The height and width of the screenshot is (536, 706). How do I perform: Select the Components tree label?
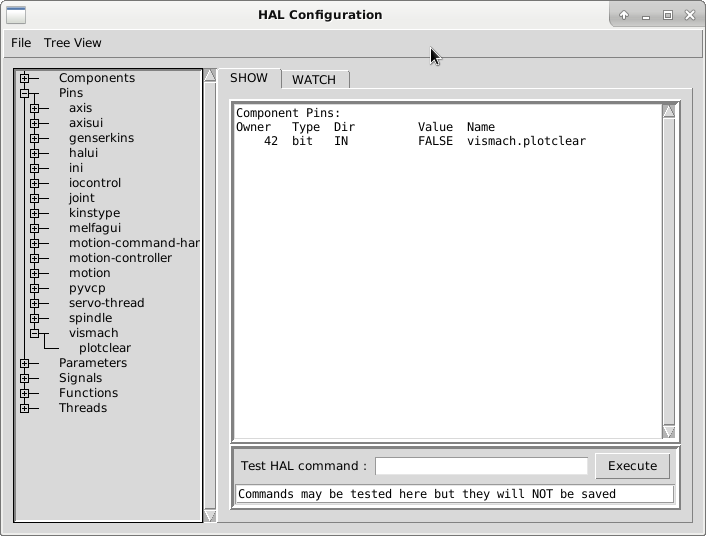coord(97,78)
